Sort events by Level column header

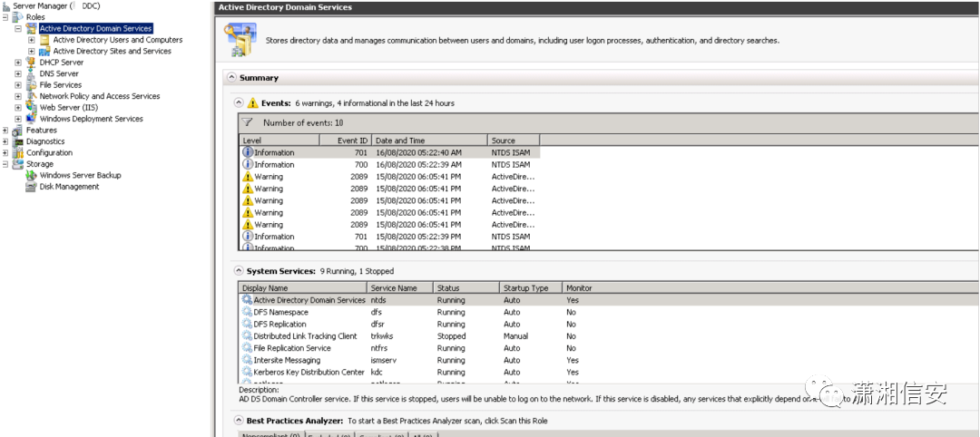tap(279, 141)
